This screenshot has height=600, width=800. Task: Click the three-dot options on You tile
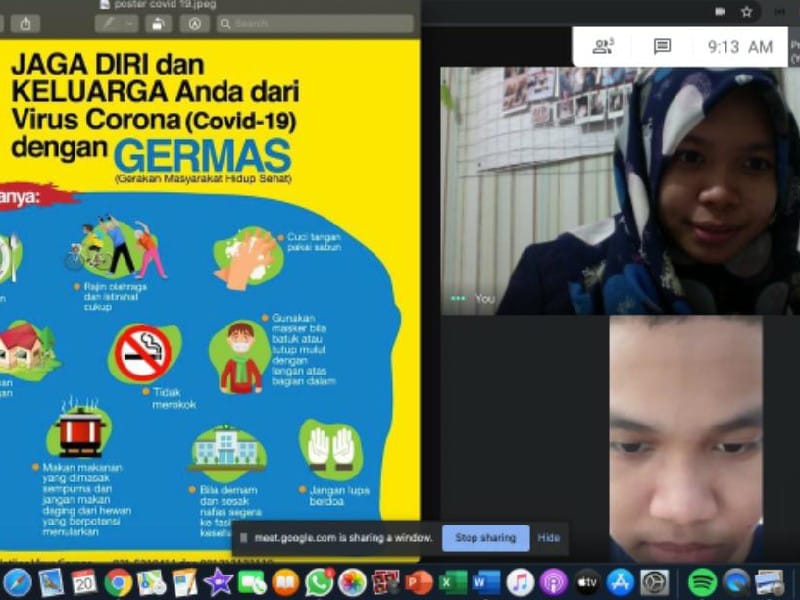[458, 298]
